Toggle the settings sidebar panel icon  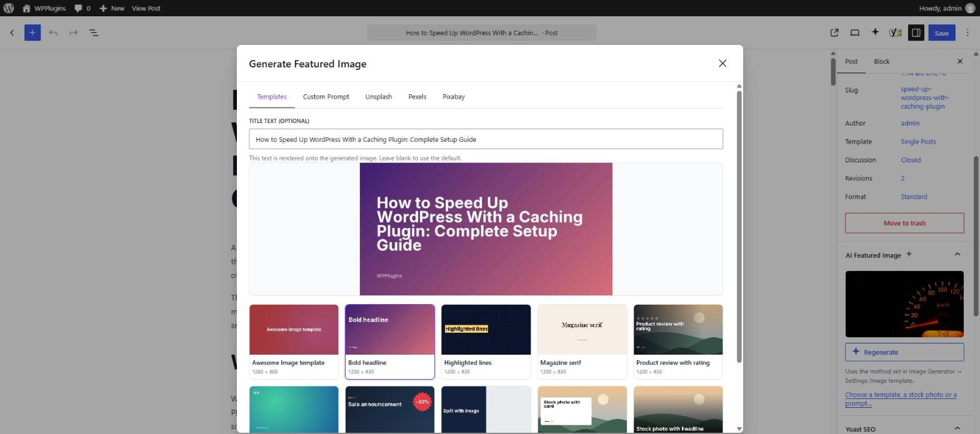pyautogui.click(x=916, y=32)
